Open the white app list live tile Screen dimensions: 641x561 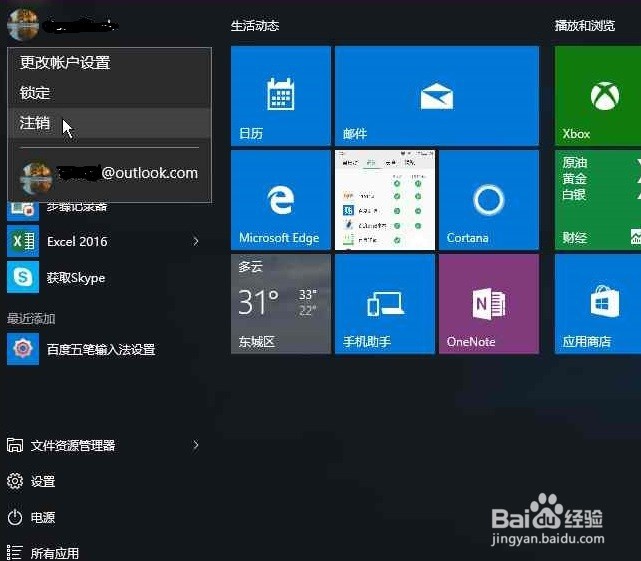click(385, 200)
